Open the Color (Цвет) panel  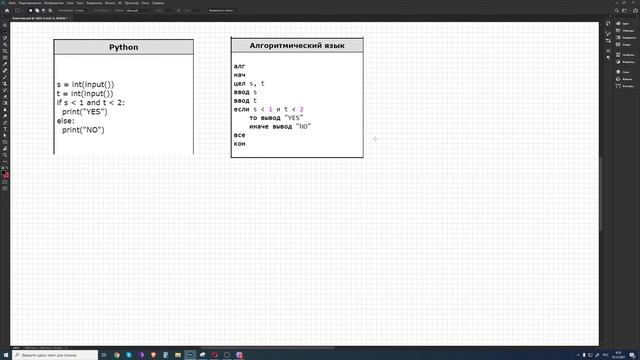(622, 23)
